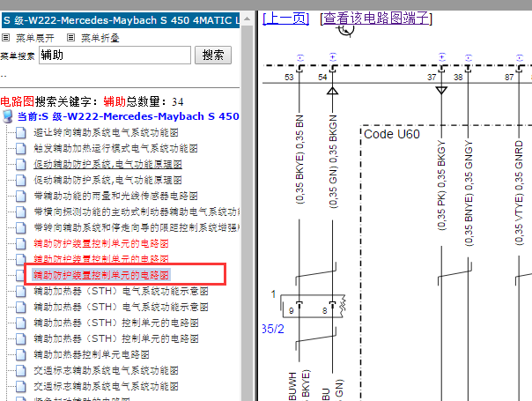Open 触发辅助加热运行模式电气系统功能图
This screenshot has width=532, height=401.
click(x=115, y=148)
